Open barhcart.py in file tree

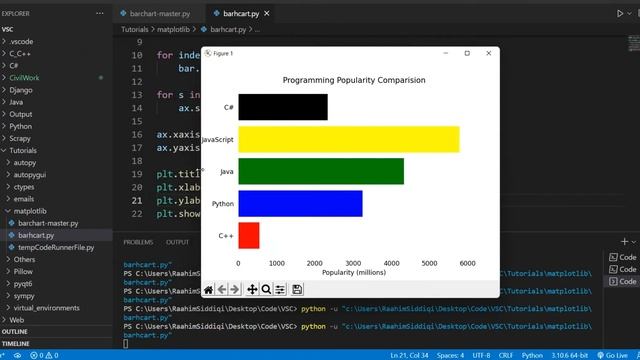point(56,235)
